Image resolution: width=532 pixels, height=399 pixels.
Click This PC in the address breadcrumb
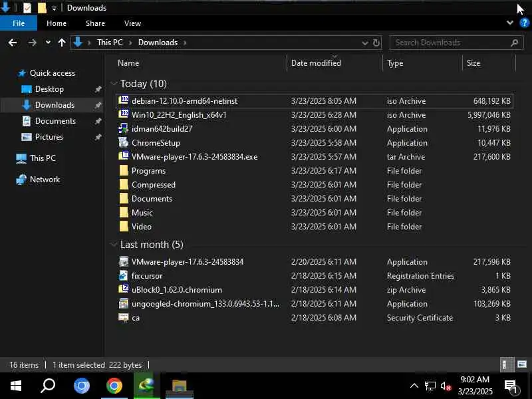110,43
